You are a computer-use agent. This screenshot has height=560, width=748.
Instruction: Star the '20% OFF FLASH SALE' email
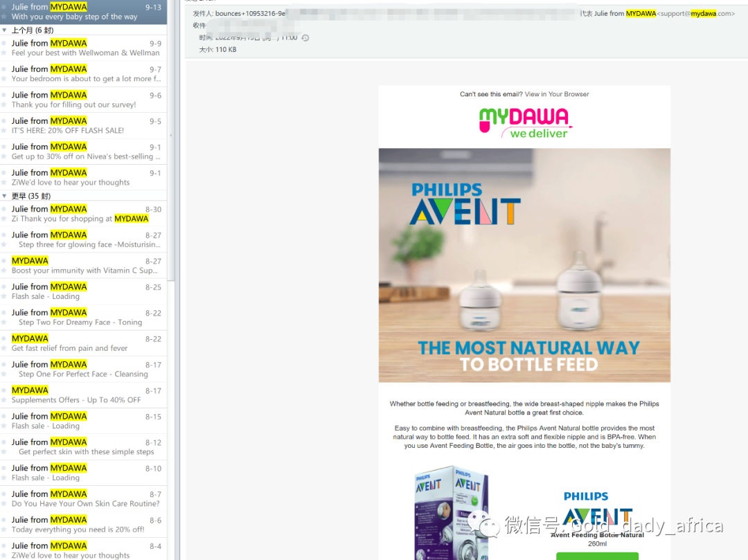point(4,131)
